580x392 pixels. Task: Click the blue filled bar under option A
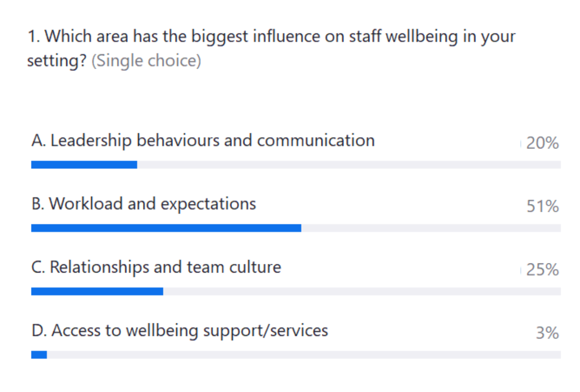point(84,165)
